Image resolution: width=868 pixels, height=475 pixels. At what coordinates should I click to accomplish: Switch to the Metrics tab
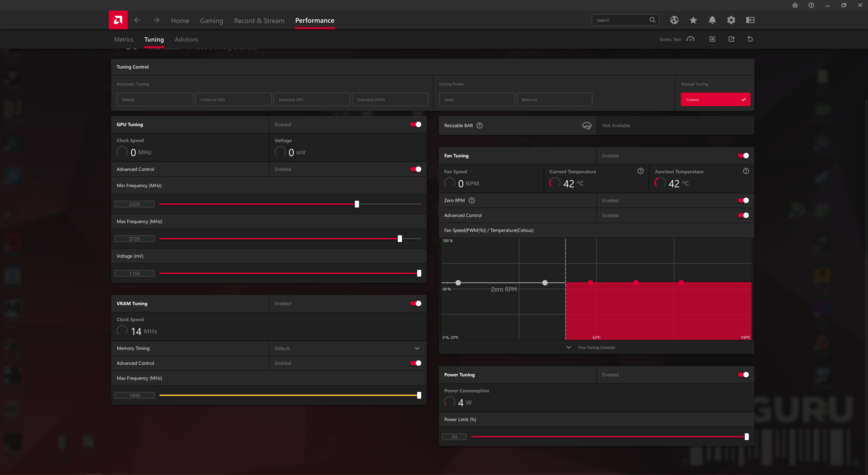(124, 39)
